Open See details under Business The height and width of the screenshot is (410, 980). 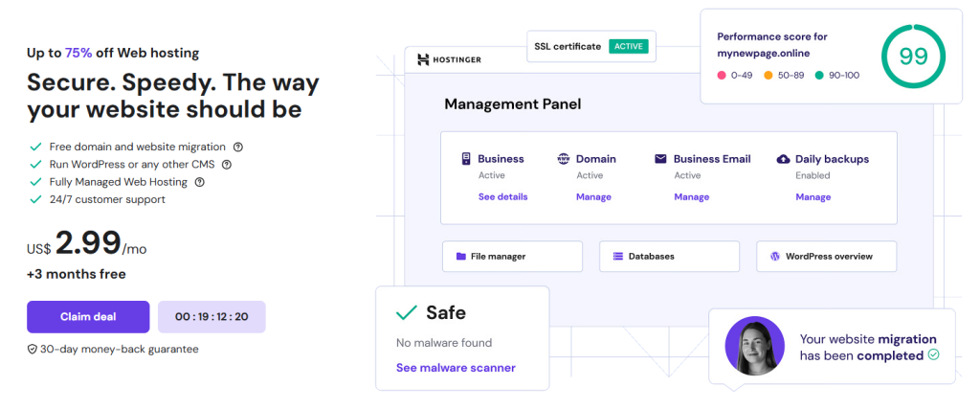(503, 196)
